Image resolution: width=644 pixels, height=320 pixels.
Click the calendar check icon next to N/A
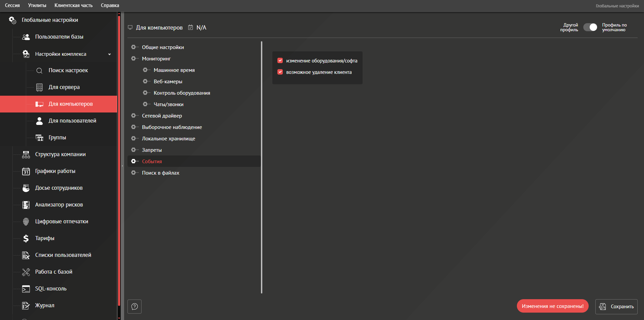point(191,28)
